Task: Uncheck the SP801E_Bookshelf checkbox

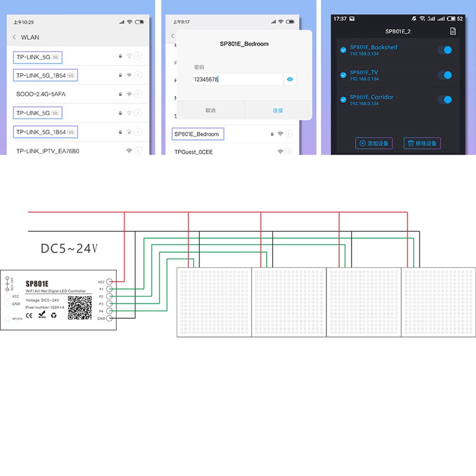Action: (343, 50)
